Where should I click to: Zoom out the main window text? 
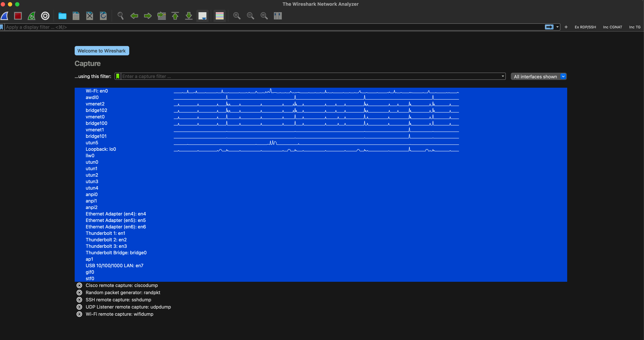[250, 16]
